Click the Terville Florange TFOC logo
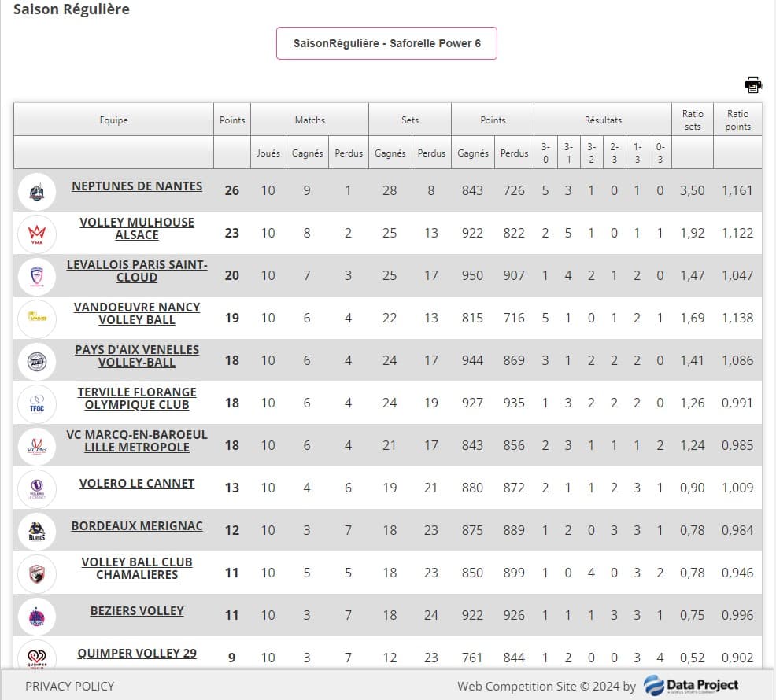The image size is (776, 700). (37, 403)
